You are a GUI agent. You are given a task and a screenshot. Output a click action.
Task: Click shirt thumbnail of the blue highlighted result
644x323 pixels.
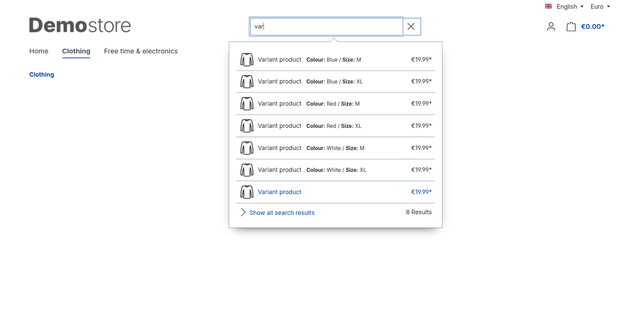(247, 192)
